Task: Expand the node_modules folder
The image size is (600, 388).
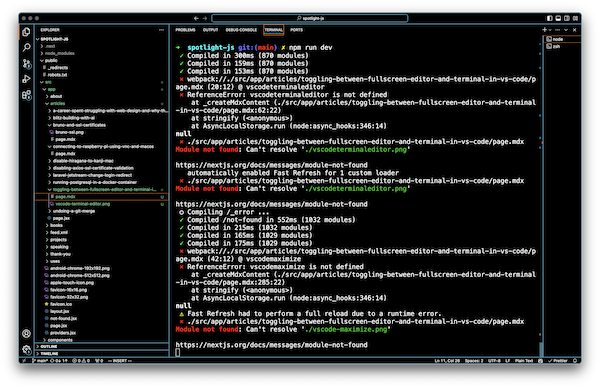Action: [x=101, y=53]
